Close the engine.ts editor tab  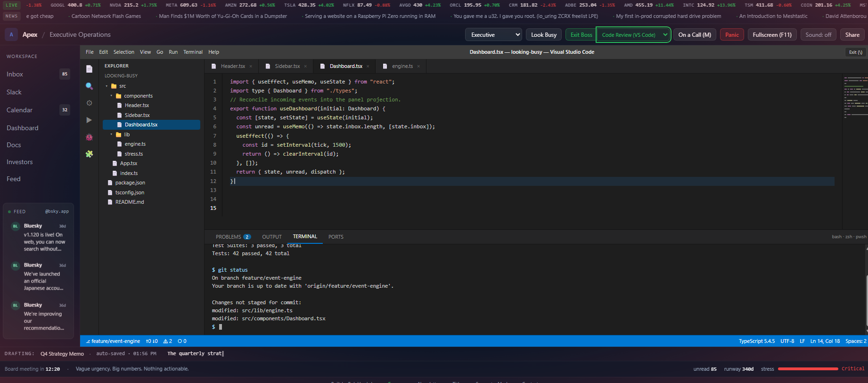[418, 67]
